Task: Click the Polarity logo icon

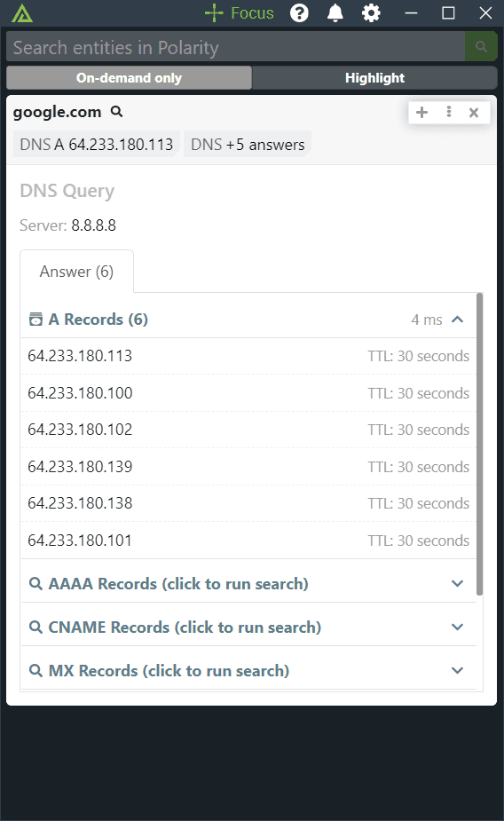Action: [22, 13]
